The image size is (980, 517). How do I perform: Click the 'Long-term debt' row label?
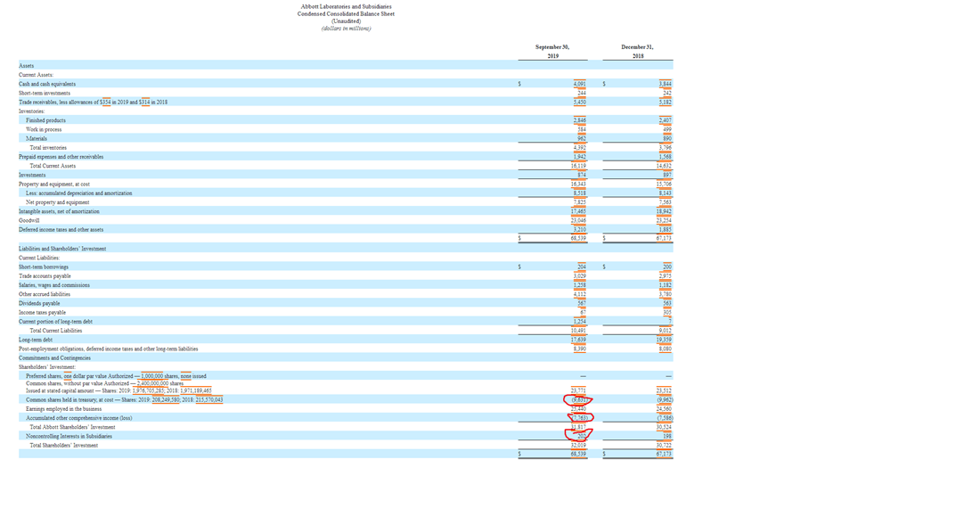click(37, 340)
